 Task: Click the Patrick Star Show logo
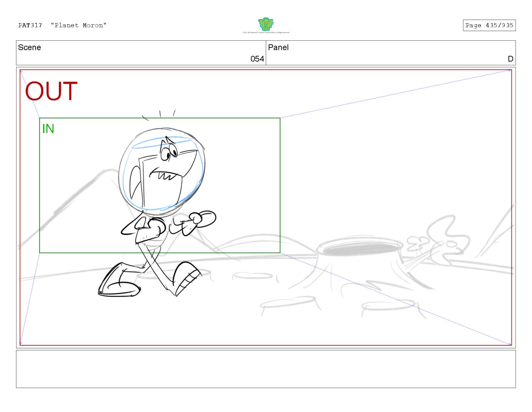click(x=266, y=25)
